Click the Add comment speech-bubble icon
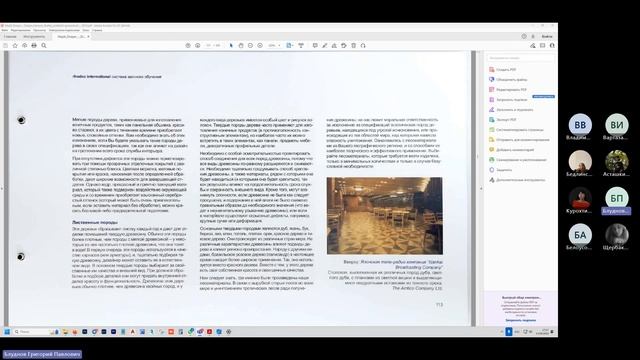The image size is (640, 360). pyautogui.click(x=315, y=46)
